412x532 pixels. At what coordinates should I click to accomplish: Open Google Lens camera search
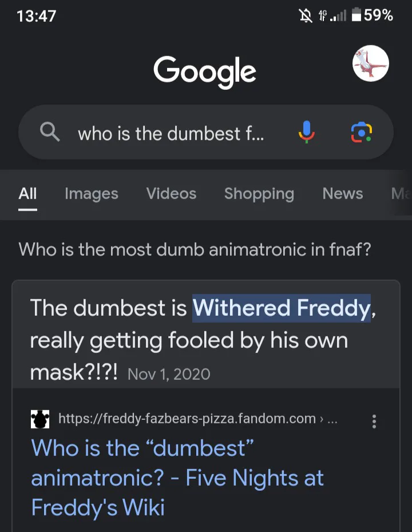pyautogui.click(x=361, y=132)
